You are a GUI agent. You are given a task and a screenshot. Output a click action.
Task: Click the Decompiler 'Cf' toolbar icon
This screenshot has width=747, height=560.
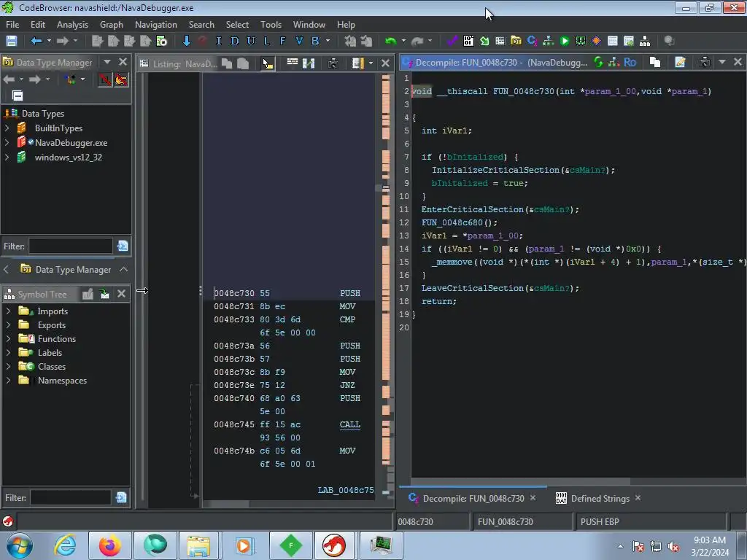click(x=532, y=41)
